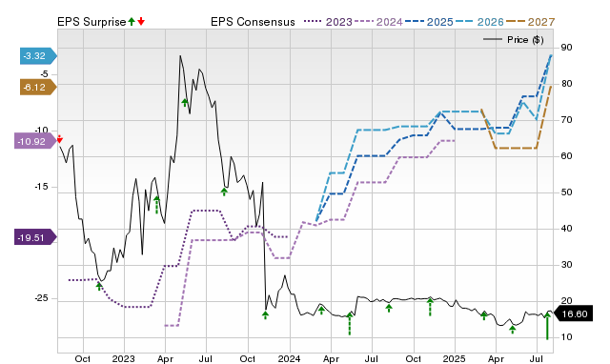Select the tall solid green arrow in July 2025
Viewport: 610px width, 364px height.
547,326
